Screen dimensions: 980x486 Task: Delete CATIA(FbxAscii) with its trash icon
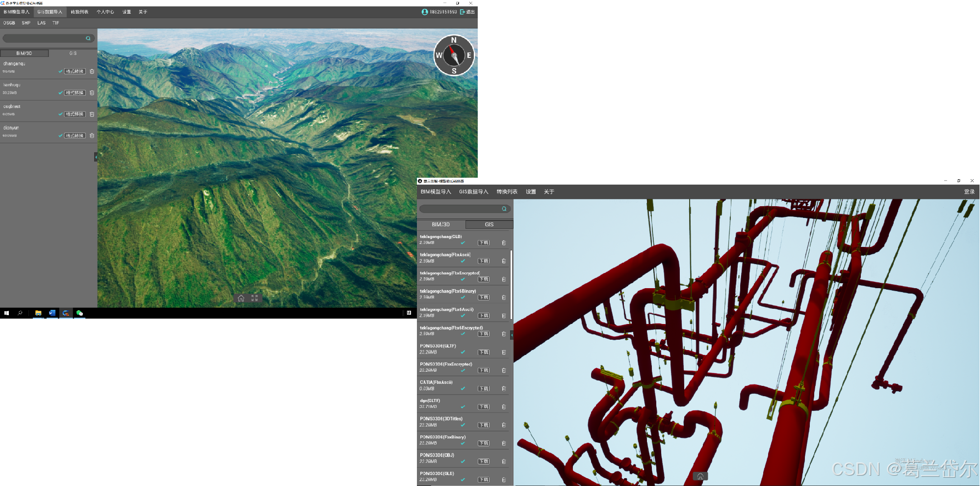tap(504, 389)
